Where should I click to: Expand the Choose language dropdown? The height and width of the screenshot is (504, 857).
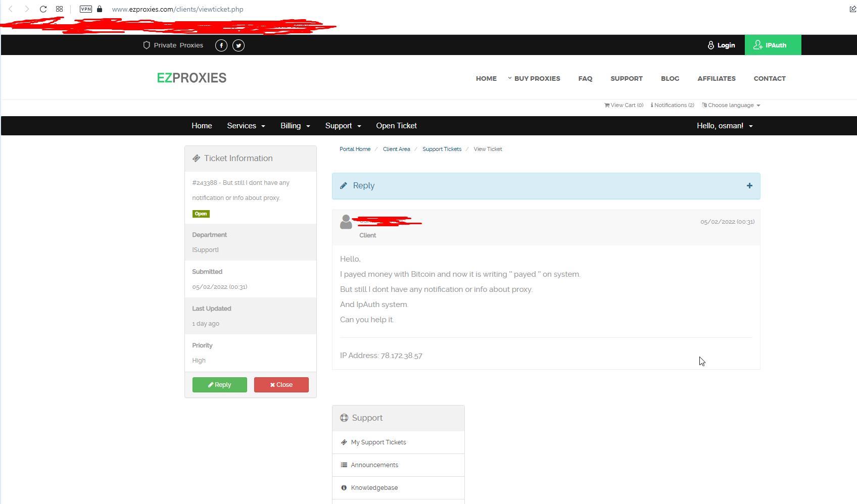(731, 105)
